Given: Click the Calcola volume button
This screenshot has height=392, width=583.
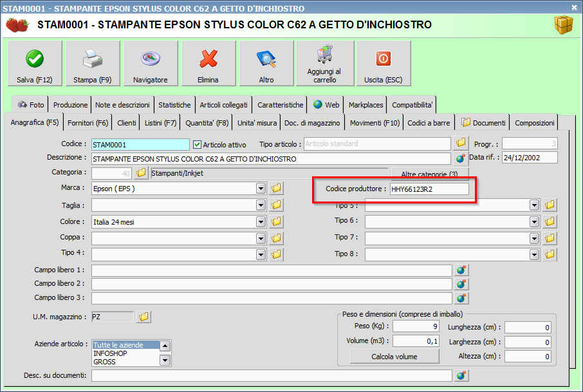Looking at the screenshot, I should coord(394,357).
